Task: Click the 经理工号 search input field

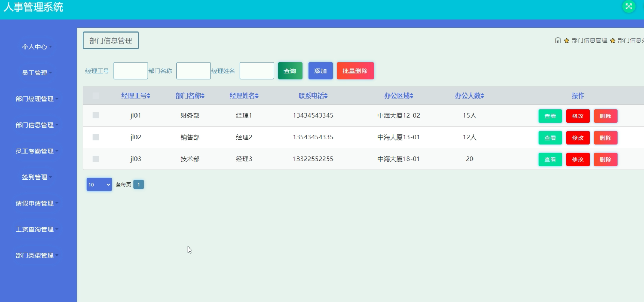Action: [131, 71]
